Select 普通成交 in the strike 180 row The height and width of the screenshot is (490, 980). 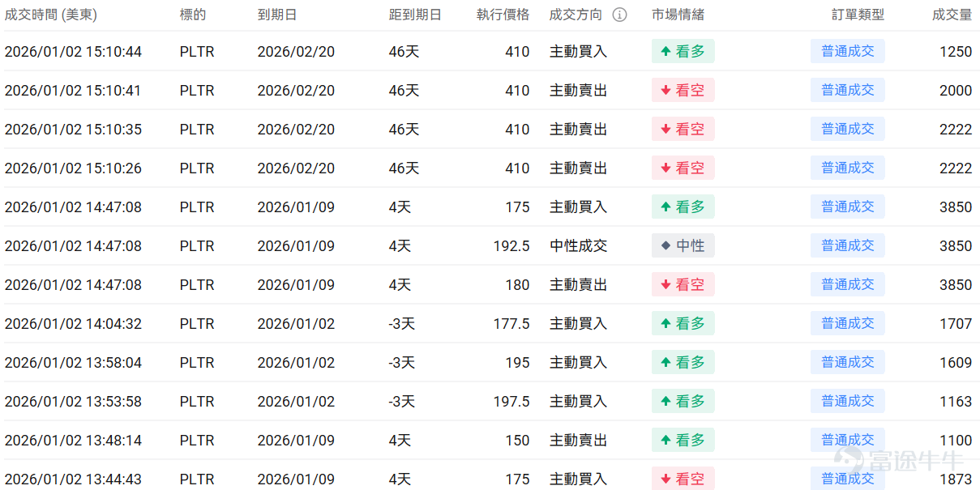click(x=848, y=284)
